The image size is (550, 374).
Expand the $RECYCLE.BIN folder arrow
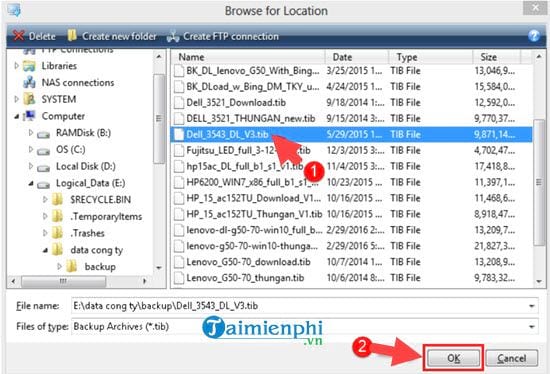pos(45,199)
